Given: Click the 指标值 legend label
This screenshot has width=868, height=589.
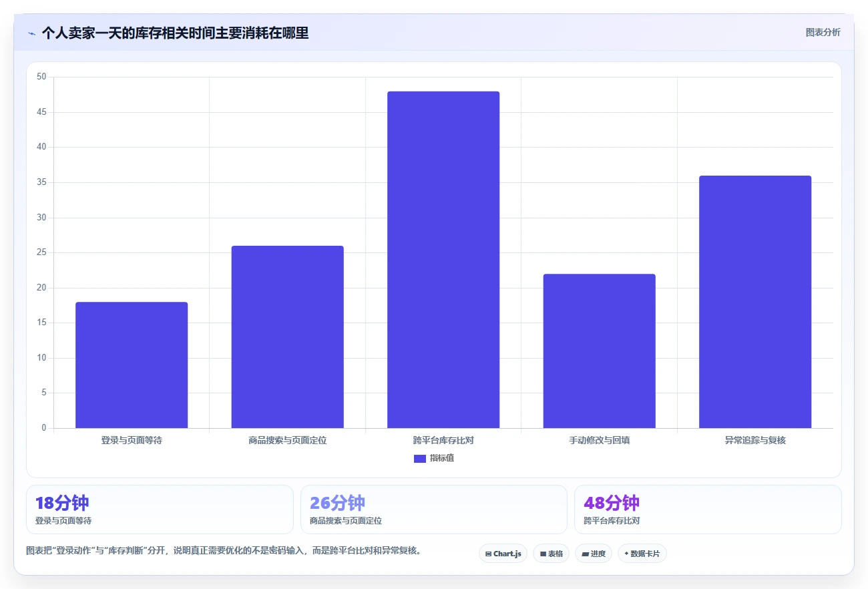Looking at the screenshot, I should coord(442,458).
